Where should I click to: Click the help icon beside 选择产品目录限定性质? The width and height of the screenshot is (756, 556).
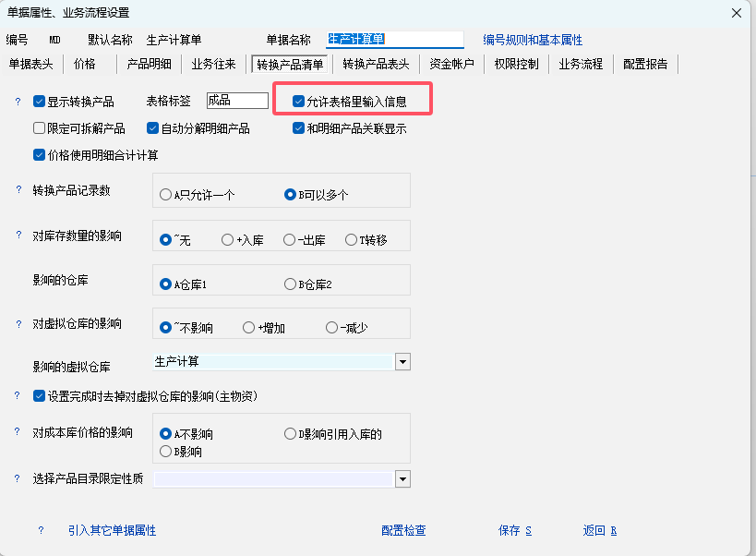pyautogui.click(x=18, y=478)
